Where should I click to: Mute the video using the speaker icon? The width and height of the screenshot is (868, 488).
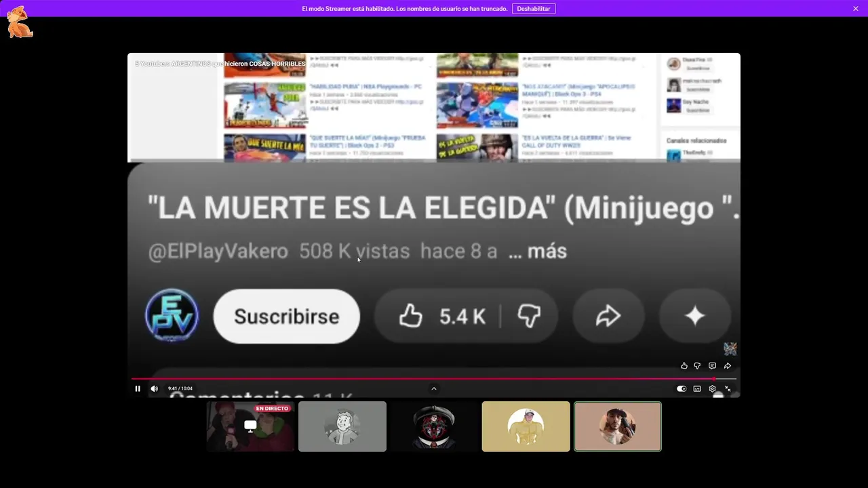pyautogui.click(x=154, y=388)
